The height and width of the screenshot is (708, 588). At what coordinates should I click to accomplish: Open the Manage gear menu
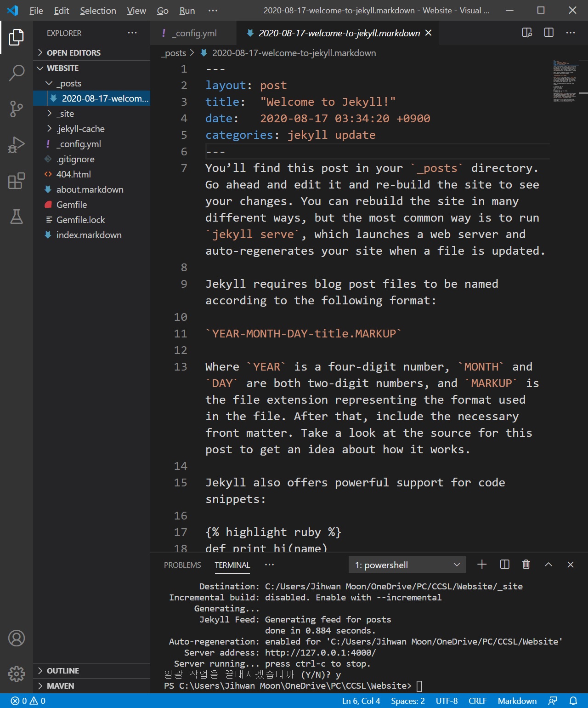[17, 674]
